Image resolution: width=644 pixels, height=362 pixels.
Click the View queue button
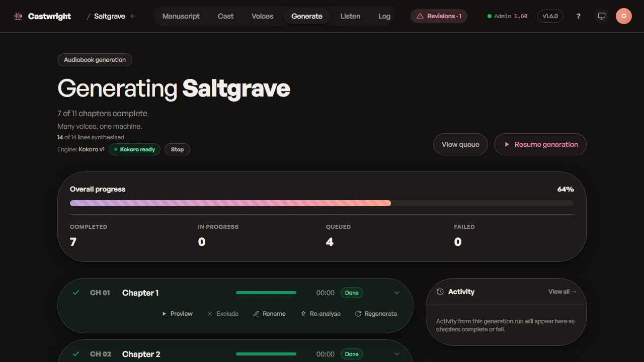tap(460, 144)
